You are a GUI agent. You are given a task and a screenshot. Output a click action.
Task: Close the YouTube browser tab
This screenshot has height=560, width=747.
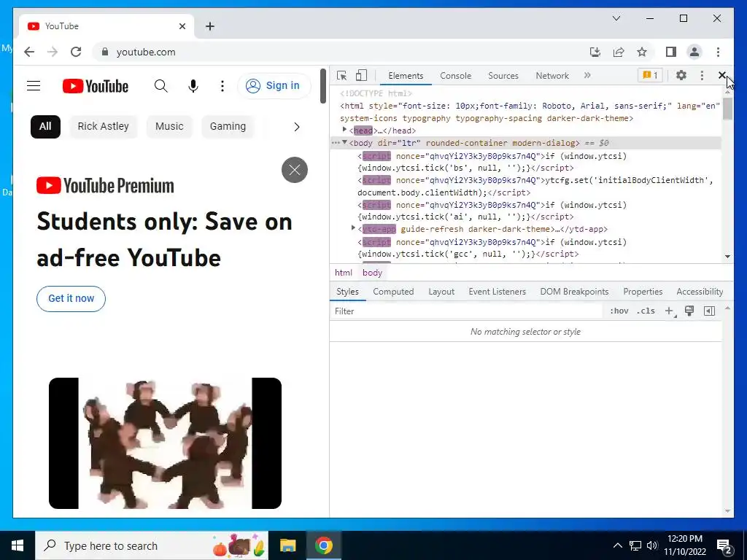tap(182, 26)
